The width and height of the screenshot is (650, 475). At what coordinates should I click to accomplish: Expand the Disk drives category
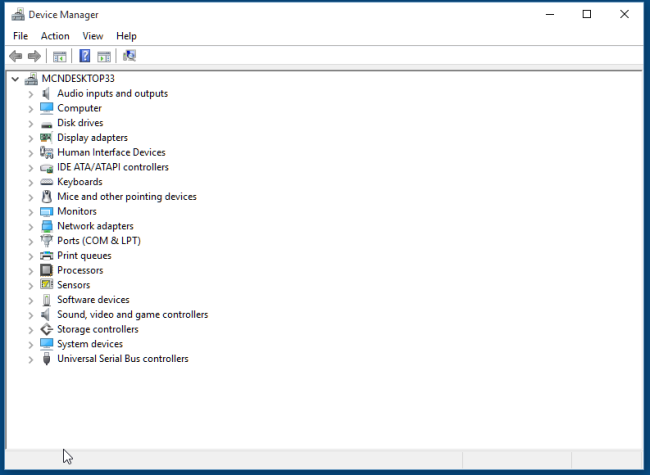pos(31,124)
